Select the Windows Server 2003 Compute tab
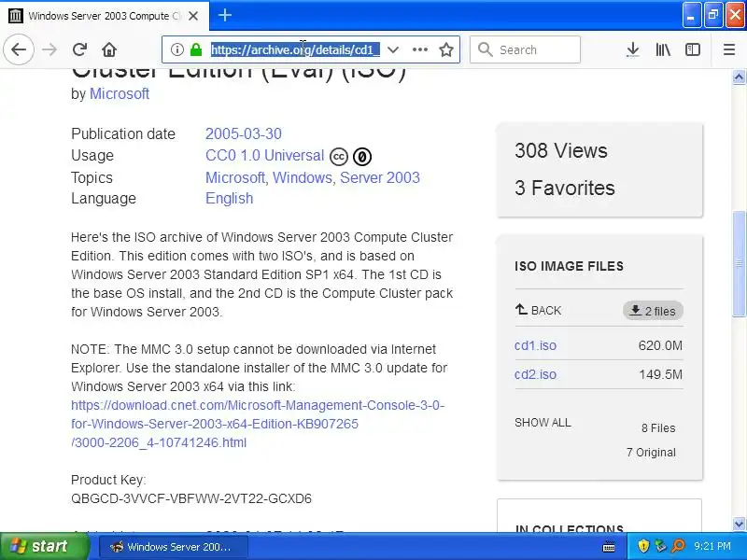 (x=105, y=16)
